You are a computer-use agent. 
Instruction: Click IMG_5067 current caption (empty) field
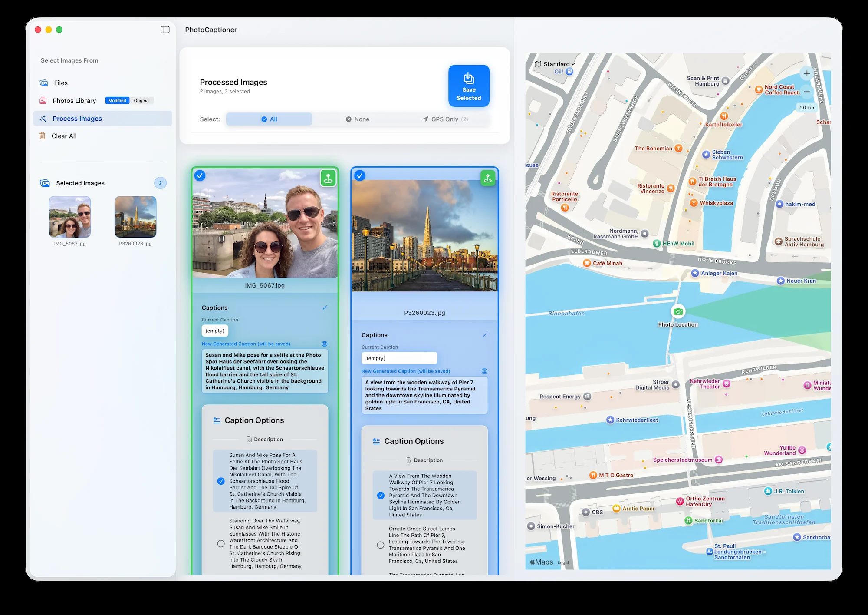click(x=215, y=331)
